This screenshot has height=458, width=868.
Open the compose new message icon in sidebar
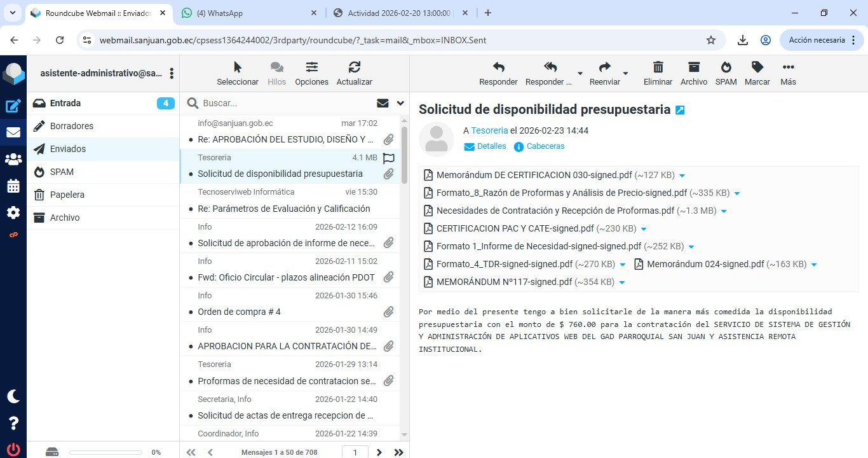click(13, 106)
